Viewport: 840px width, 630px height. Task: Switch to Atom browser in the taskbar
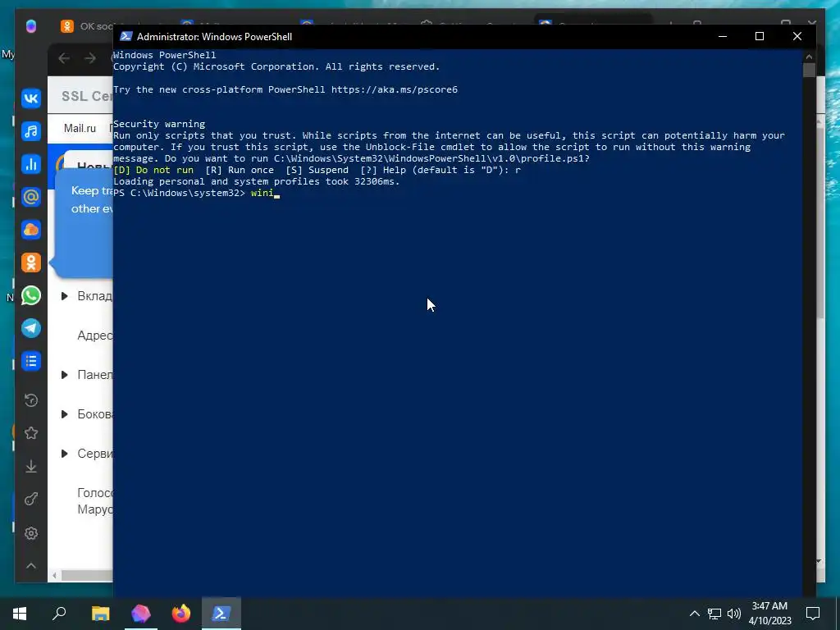(x=141, y=614)
